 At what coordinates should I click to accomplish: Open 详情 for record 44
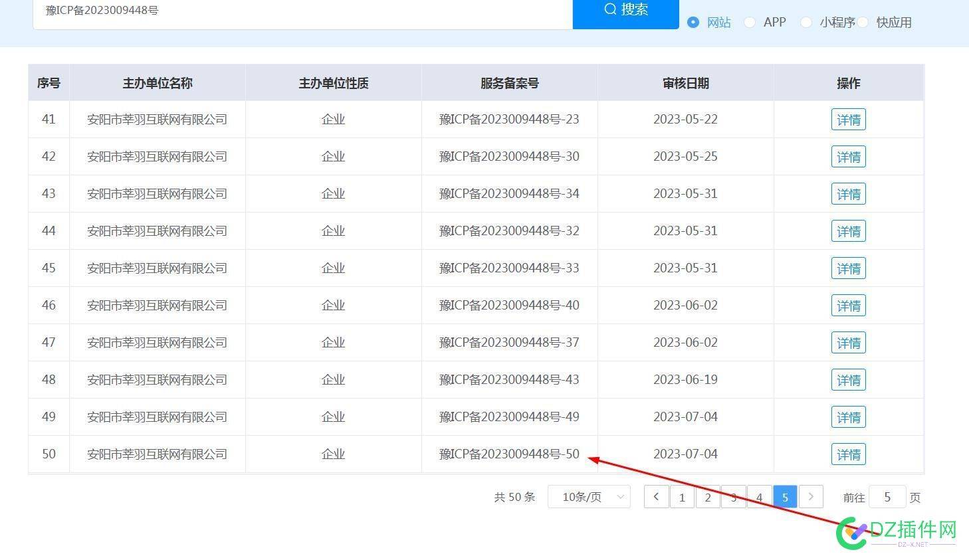pos(849,231)
